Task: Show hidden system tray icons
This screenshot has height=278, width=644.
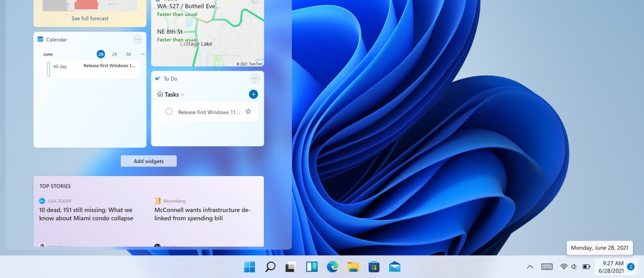Action: pos(530,267)
